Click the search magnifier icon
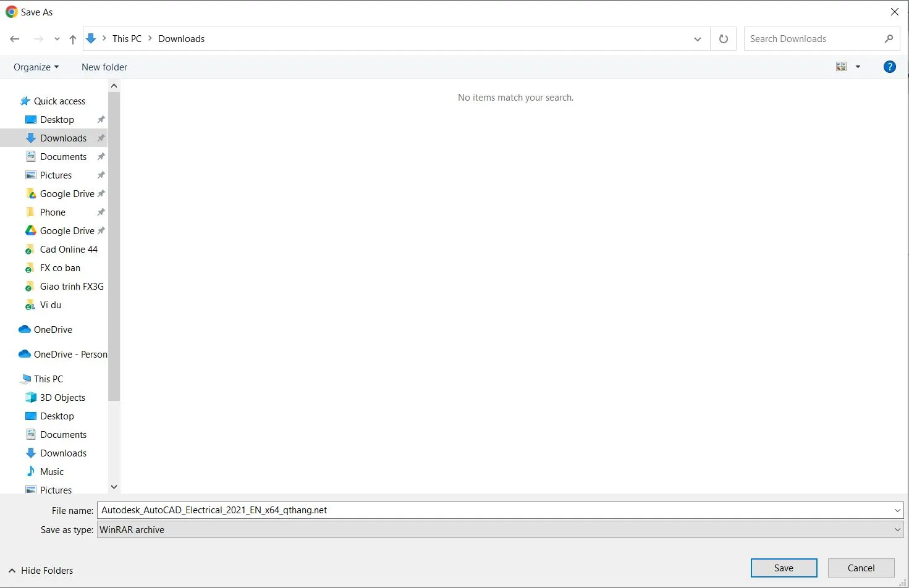Image resolution: width=909 pixels, height=588 pixels. [889, 39]
